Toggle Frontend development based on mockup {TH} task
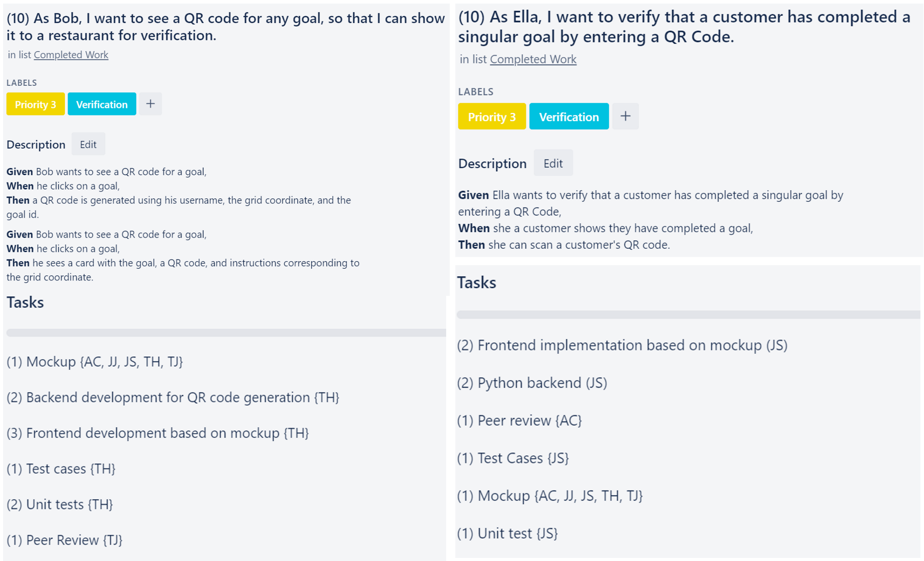 157,433
